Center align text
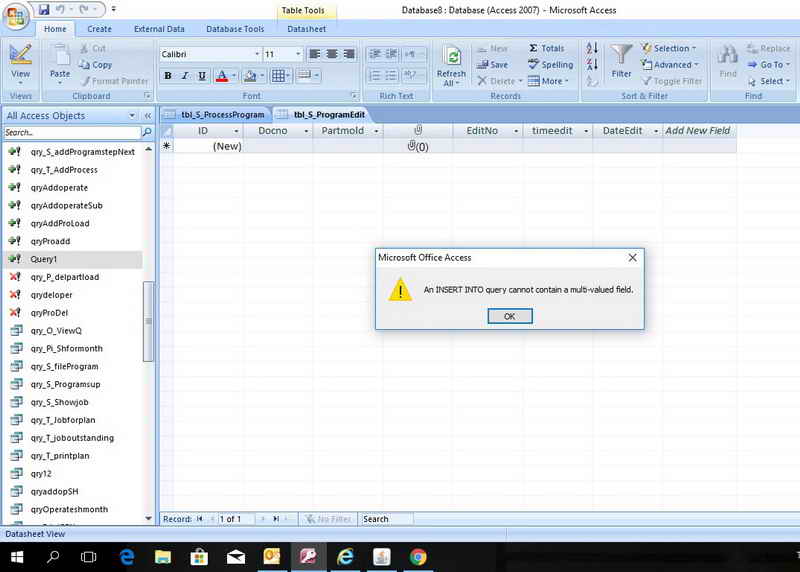The image size is (800, 572). click(x=332, y=54)
